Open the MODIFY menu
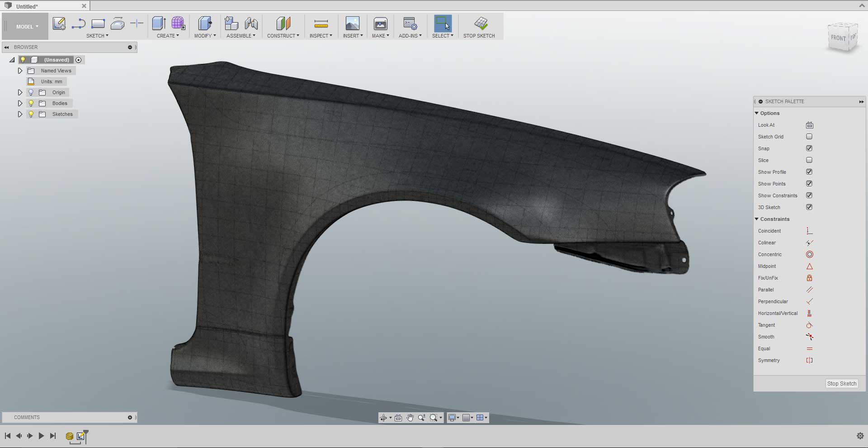 pyautogui.click(x=205, y=36)
